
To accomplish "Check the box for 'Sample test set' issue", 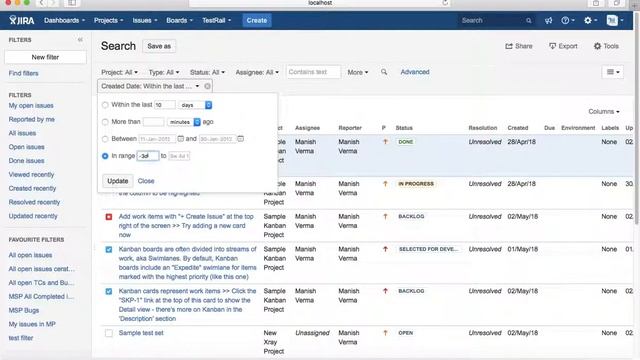I will [x=109, y=333].
